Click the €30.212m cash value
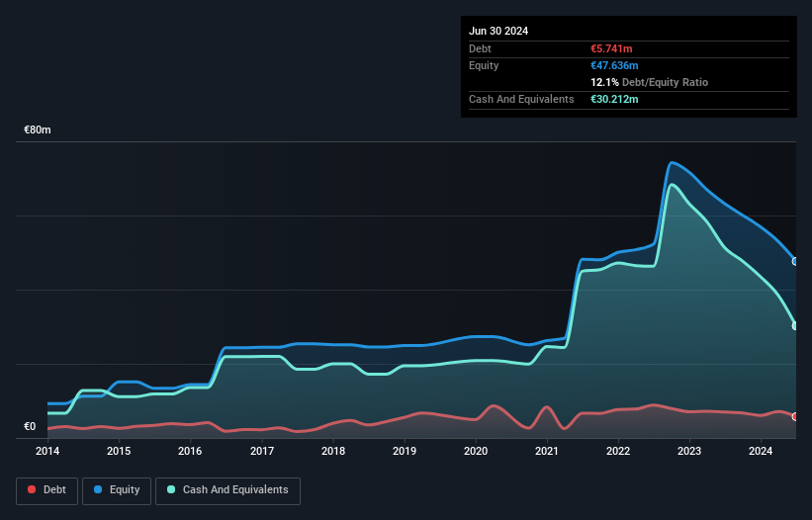This screenshot has height=520, width=812. pos(614,99)
